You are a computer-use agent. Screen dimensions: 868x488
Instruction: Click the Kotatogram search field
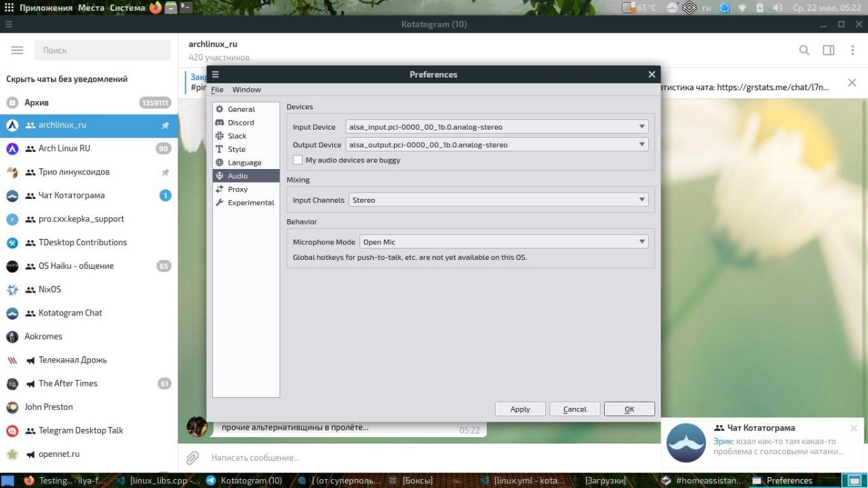pos(103,50)
